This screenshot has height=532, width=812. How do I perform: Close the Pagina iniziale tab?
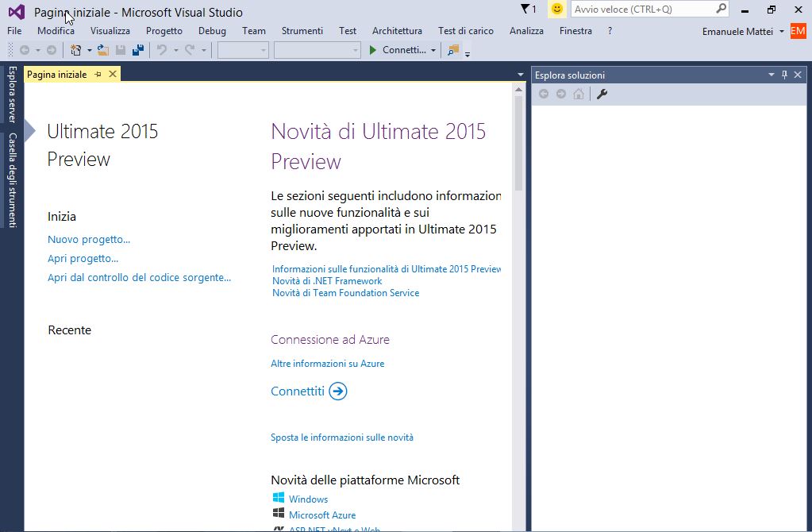(113, 74)
